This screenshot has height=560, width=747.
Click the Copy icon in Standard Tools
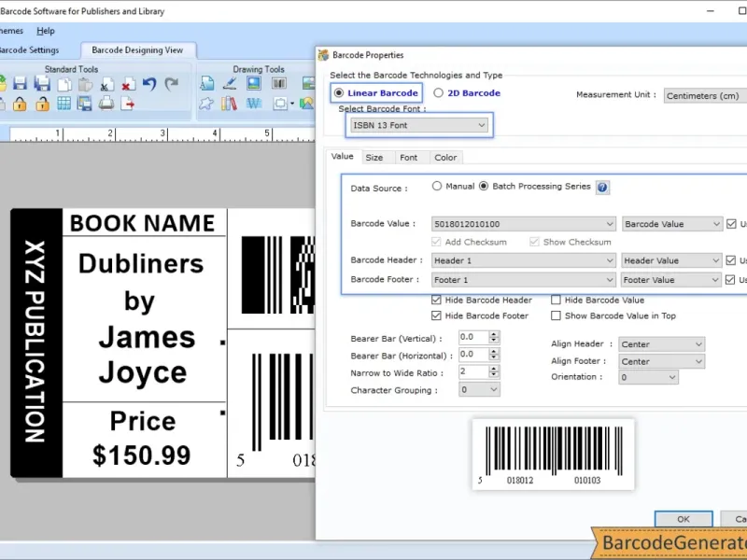(64, 84)
